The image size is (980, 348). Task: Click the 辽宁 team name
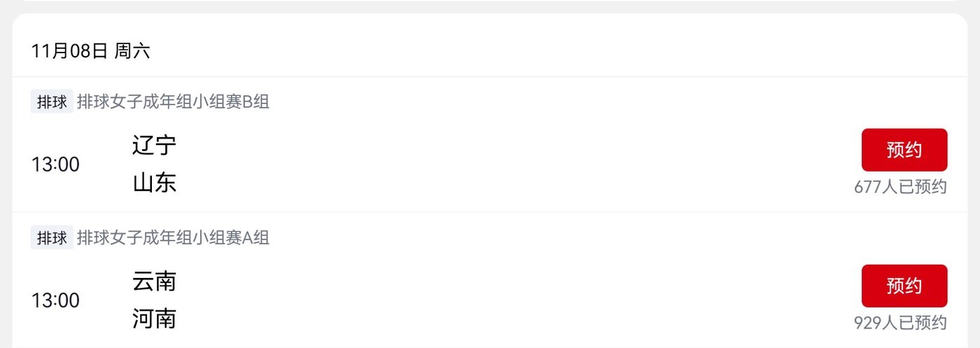pyautogui.click(x=154, y=146)
